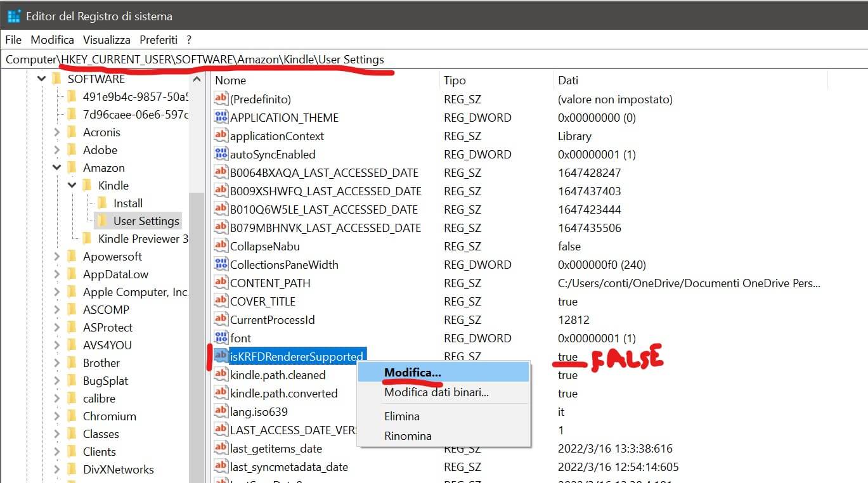The image size is (868, 483).
Task: Click the DWORD icon next to autoSyncEnabled
Action: pyautogui.click(x=221, y=154)
